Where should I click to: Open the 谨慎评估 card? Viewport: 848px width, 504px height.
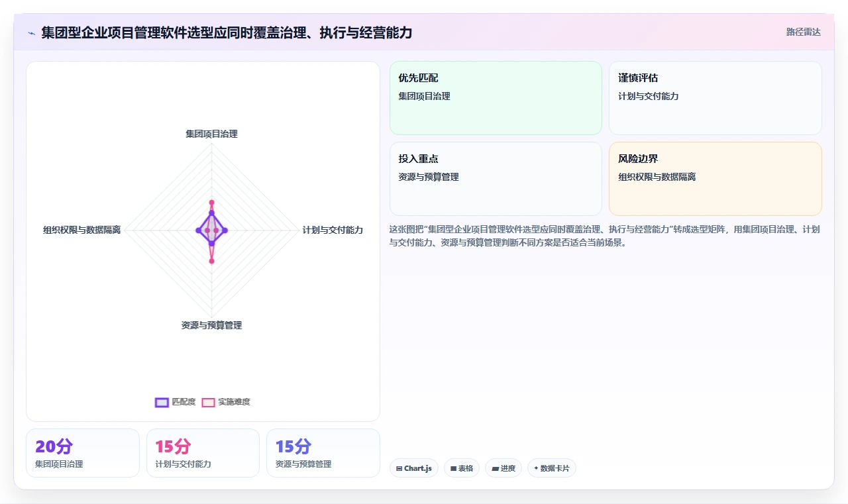(715, 98)
